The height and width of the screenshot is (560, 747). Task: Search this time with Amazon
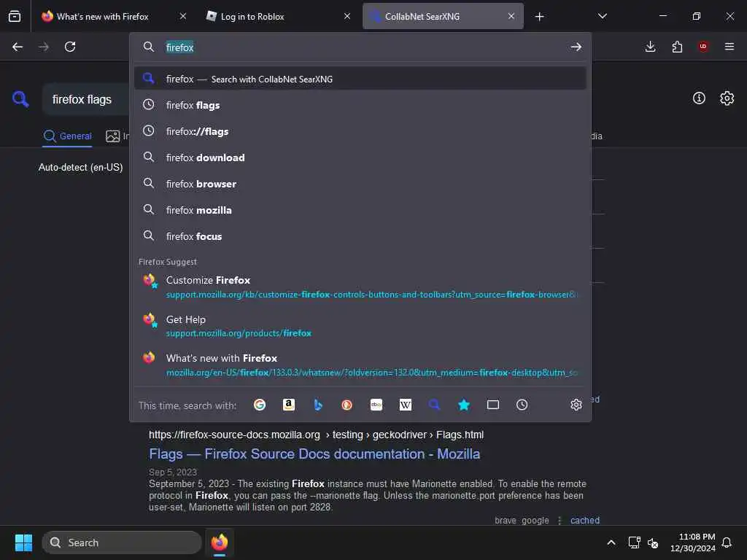(x=289, y=405)
